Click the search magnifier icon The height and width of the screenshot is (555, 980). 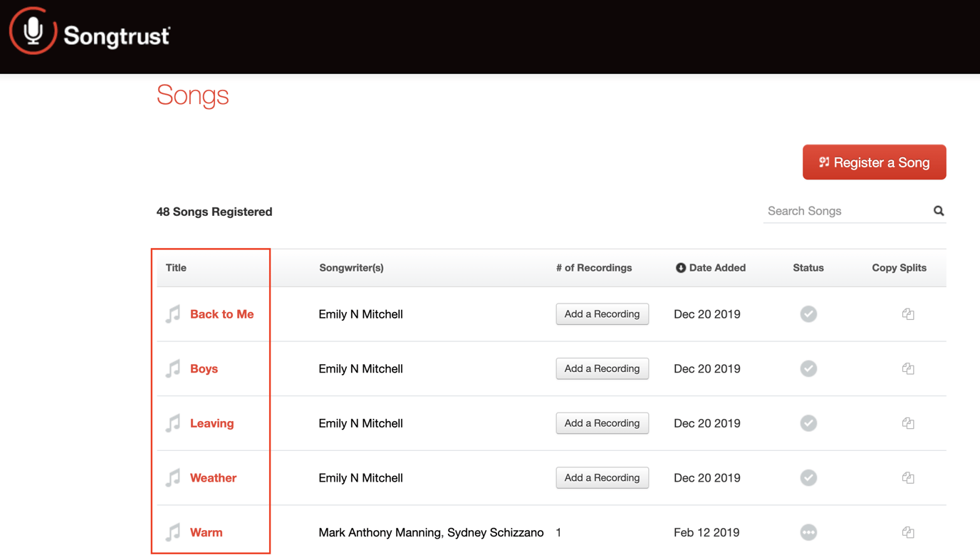938,211
